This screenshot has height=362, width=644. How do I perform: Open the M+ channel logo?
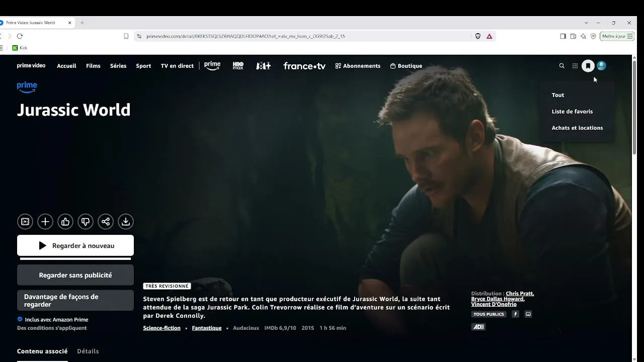coord(264,66)
